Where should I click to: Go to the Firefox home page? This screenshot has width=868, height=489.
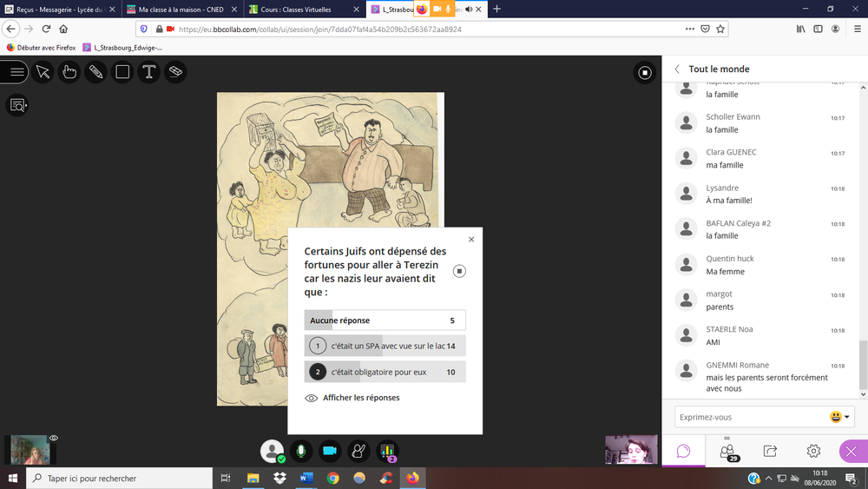click(x=63, y=29)
